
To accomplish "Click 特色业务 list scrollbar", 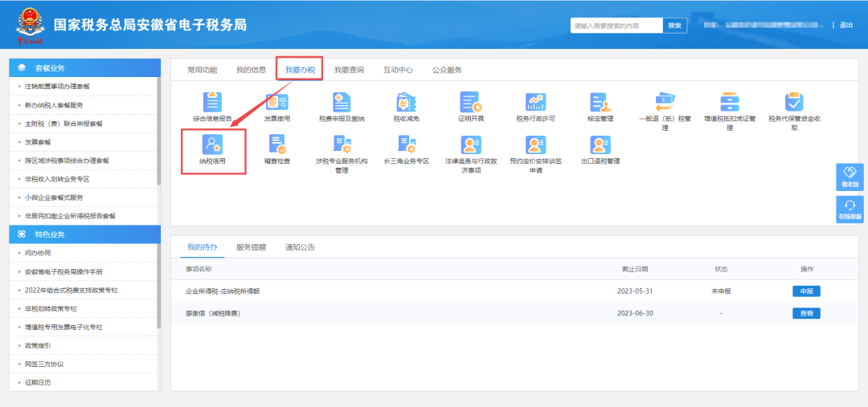I will point(159,286).
